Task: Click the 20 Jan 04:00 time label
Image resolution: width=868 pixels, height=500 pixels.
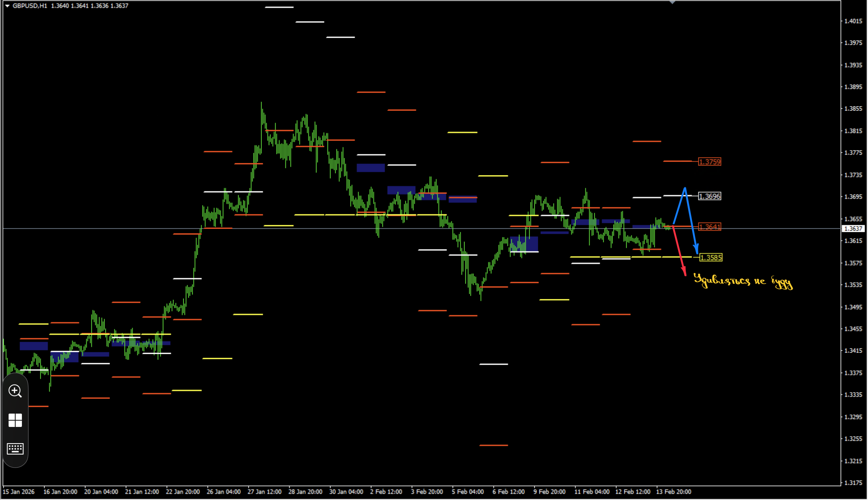Action: (x=101, y=492)
